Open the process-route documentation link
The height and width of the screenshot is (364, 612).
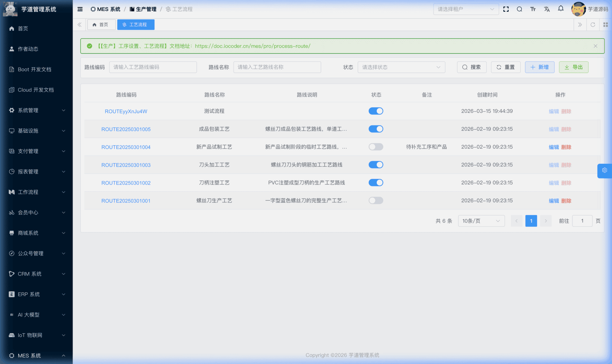tap(253, 46)
